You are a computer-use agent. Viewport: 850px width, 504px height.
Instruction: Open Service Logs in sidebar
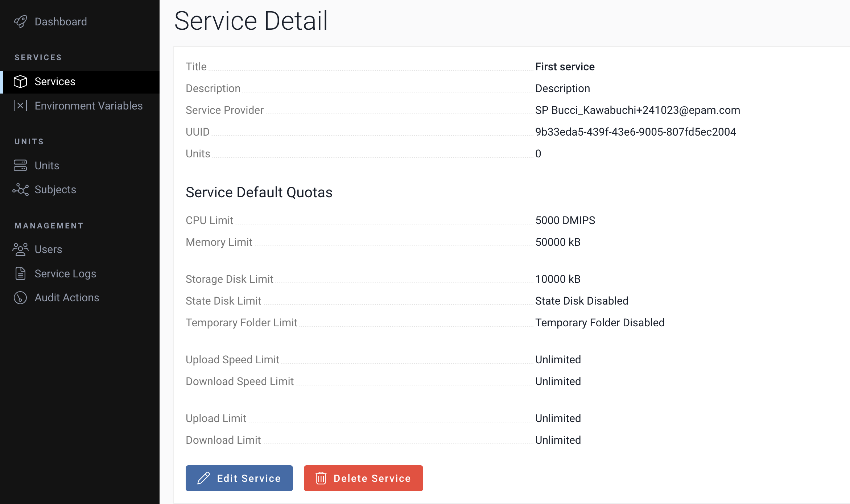(65, 273)
